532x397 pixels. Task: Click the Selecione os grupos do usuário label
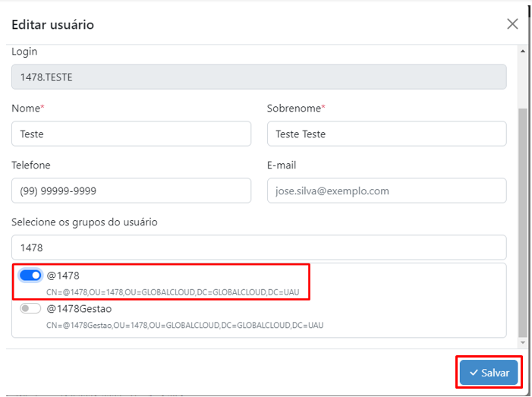pyautogui.click(x=84, y=222)
